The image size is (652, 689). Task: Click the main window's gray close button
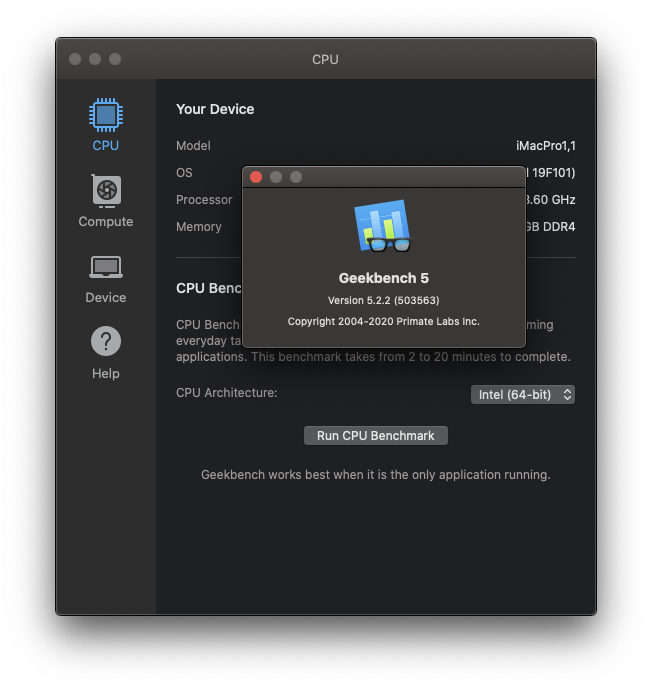(x=75, y=59)
